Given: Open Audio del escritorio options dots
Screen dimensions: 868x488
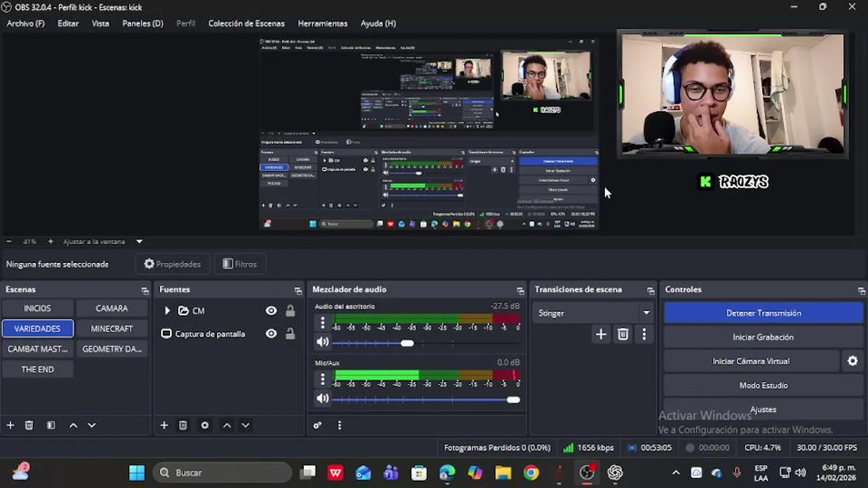Looking at the screenshot, I should click(323, 323).
